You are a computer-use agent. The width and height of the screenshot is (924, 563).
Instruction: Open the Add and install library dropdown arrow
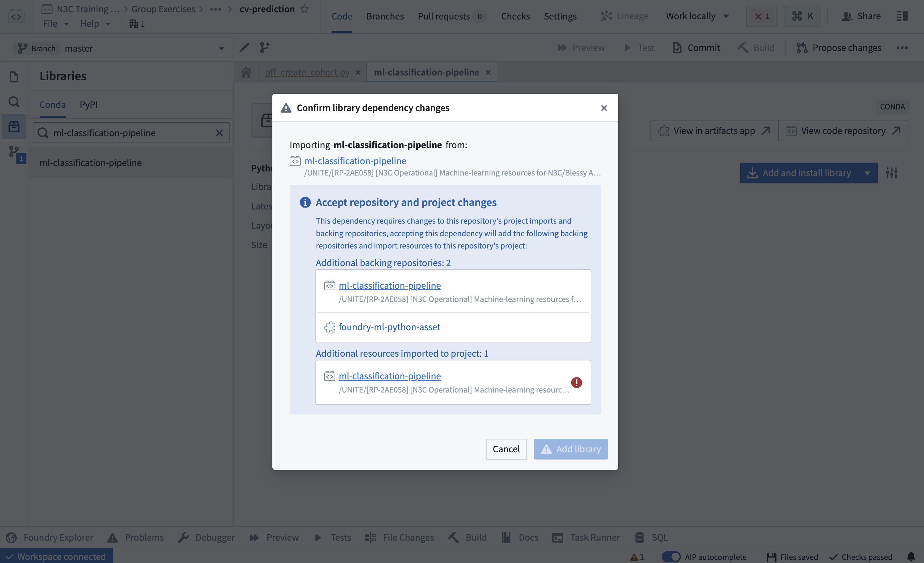click(x=868, y=173)
